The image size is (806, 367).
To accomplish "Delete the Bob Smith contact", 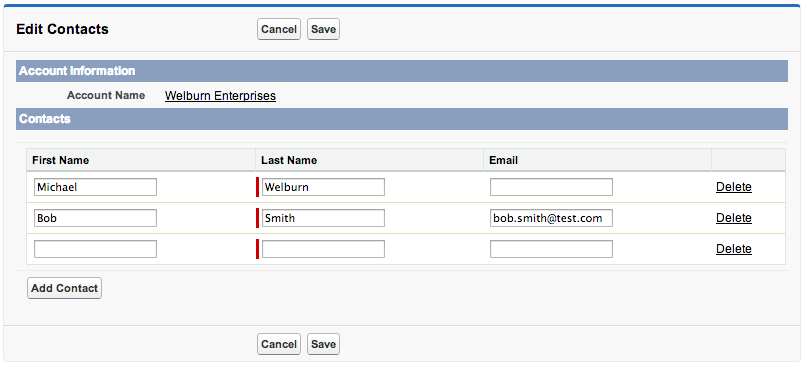I will point(734,218).
